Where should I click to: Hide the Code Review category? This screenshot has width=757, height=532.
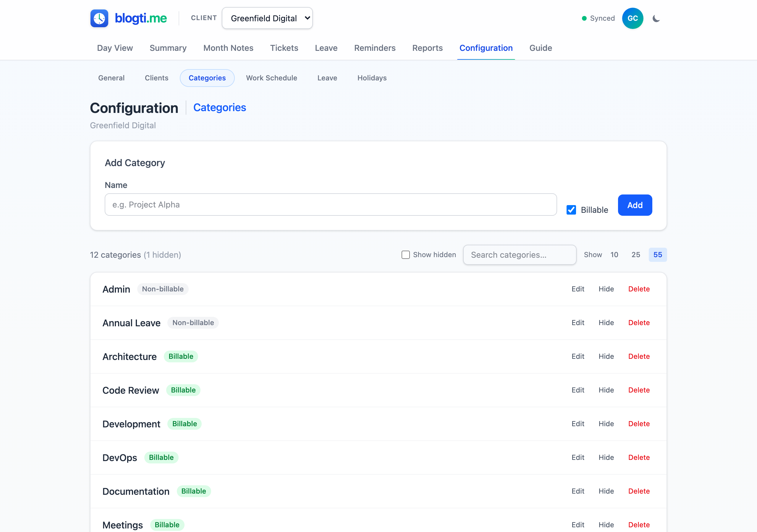tap(606, 390)
